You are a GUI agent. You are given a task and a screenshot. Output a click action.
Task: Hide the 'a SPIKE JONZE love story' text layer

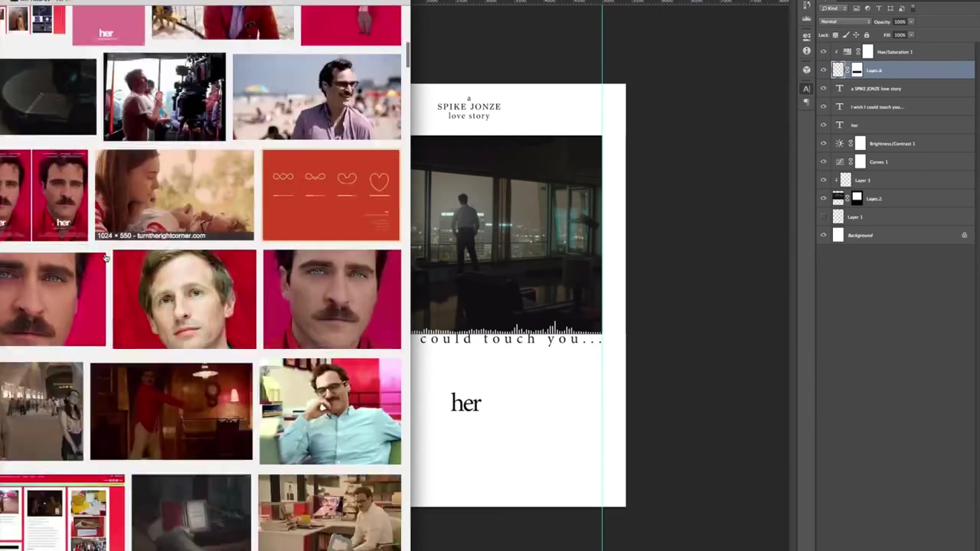coord(823,88)
